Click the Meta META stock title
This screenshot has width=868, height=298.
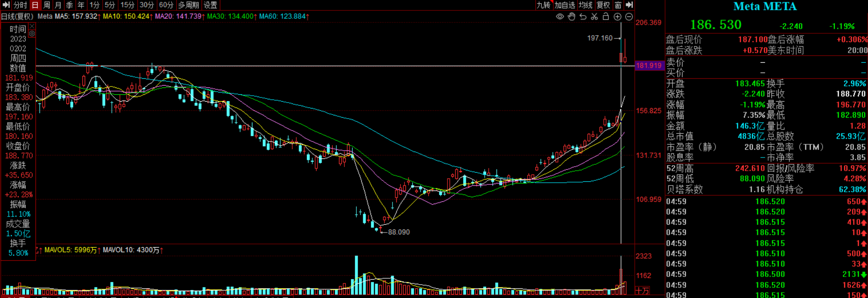[765, 6]
